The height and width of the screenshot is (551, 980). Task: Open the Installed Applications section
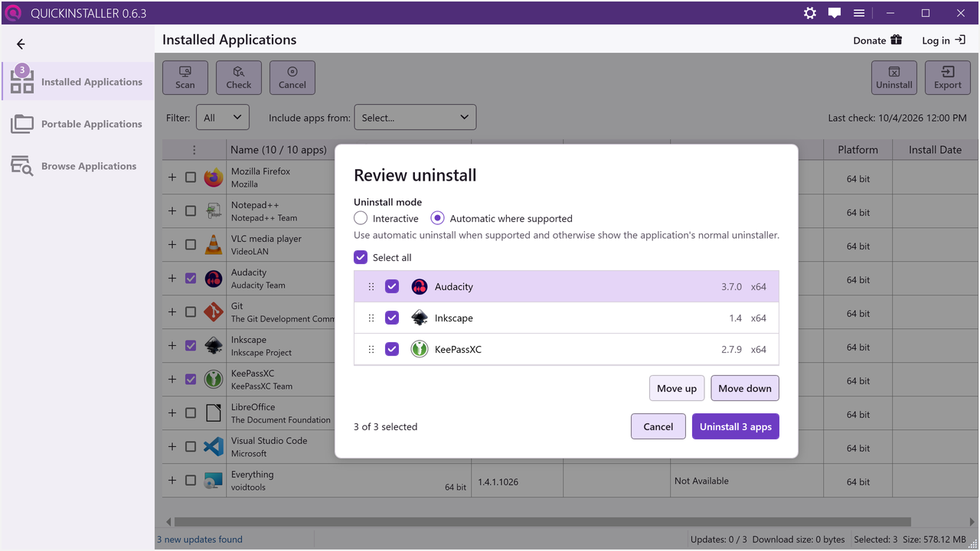tap(78, 82)
